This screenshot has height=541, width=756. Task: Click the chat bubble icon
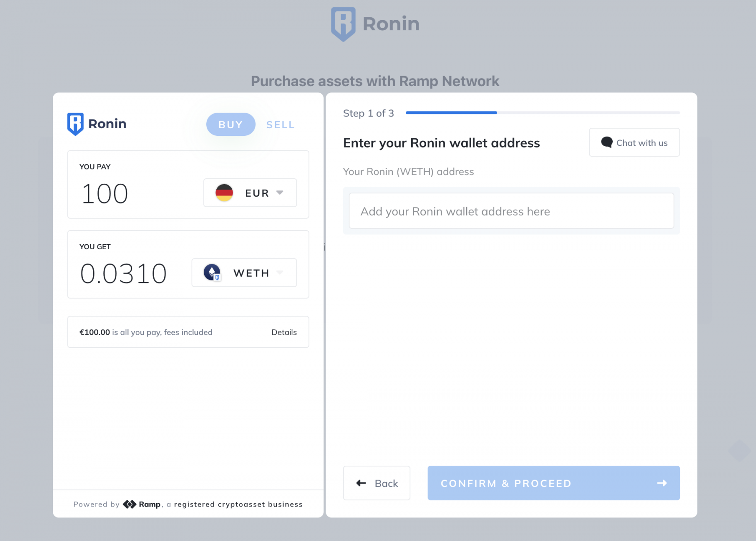click(x=606, y=142)
